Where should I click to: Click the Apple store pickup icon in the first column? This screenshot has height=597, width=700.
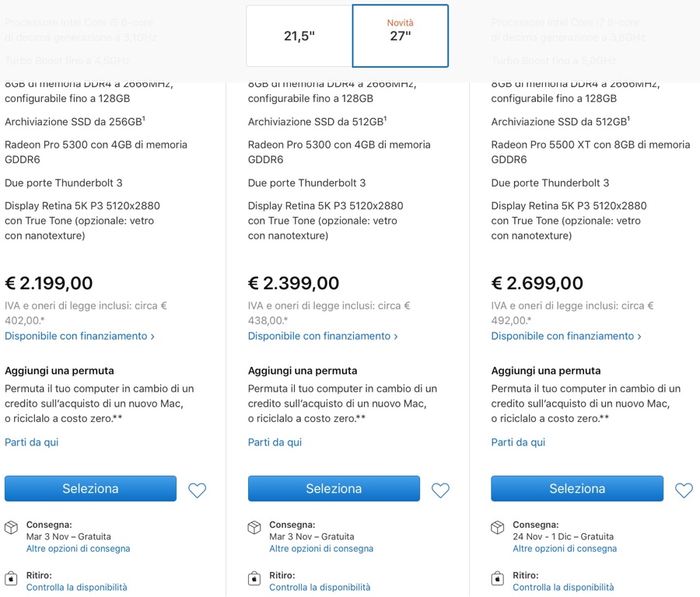(x=12, y=579)
